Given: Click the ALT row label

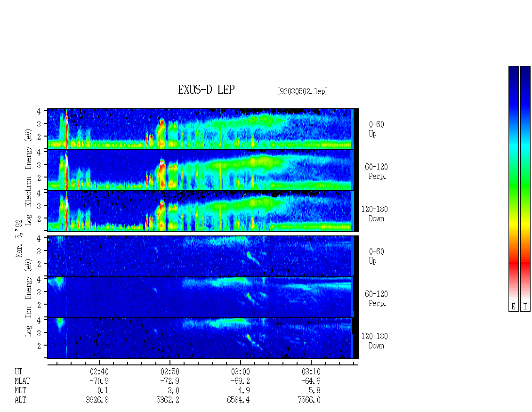Looking at the screenshot, I should pos(20,400).
